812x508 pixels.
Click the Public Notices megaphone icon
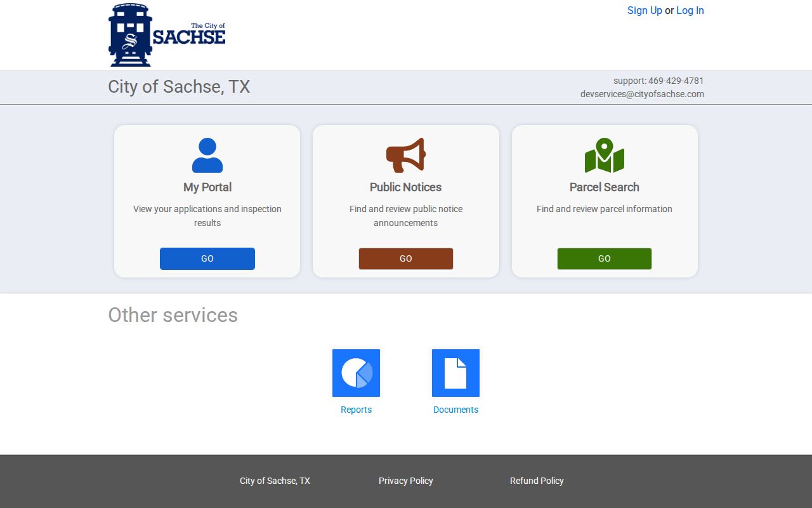coord(406,155)
